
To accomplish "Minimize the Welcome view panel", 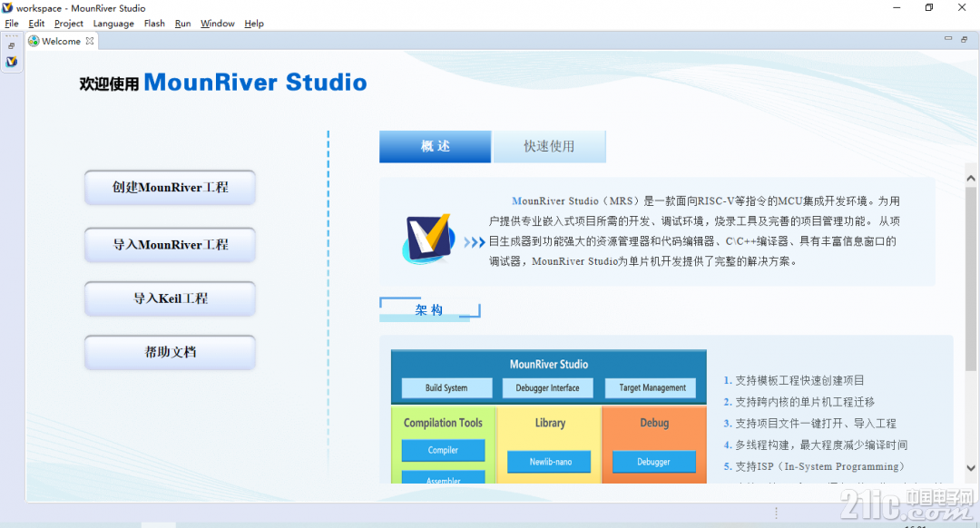I will click(948, 39).
